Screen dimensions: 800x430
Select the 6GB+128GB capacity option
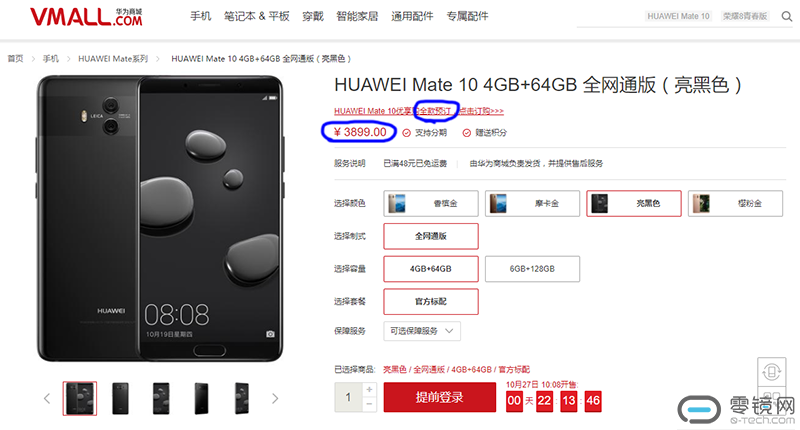532,269
